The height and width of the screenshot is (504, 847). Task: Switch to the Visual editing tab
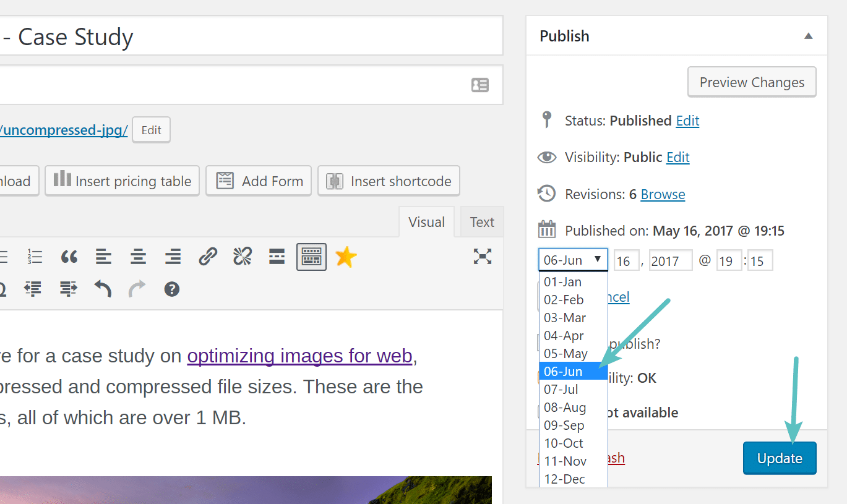pos(426,221)
